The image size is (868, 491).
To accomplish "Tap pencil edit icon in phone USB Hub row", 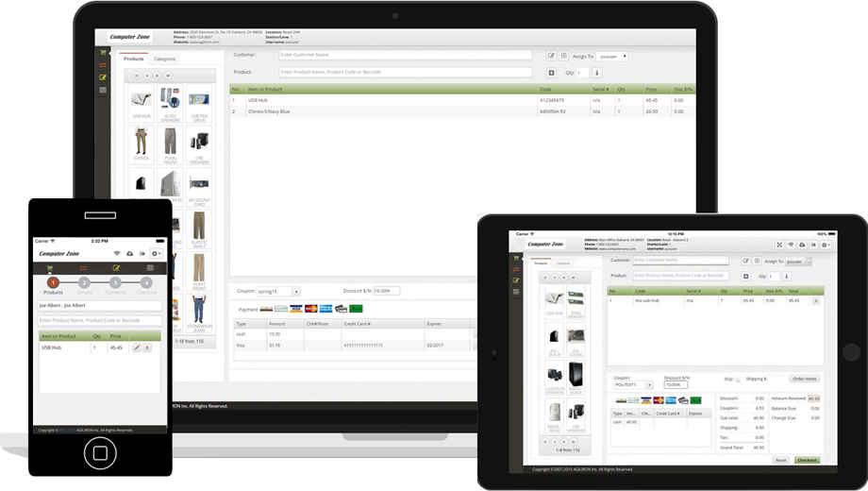I will (x=137, y=347).
